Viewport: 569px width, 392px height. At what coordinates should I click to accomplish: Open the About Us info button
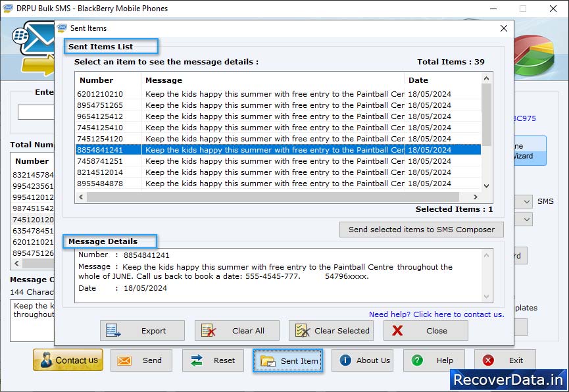[x=364, y=360]
